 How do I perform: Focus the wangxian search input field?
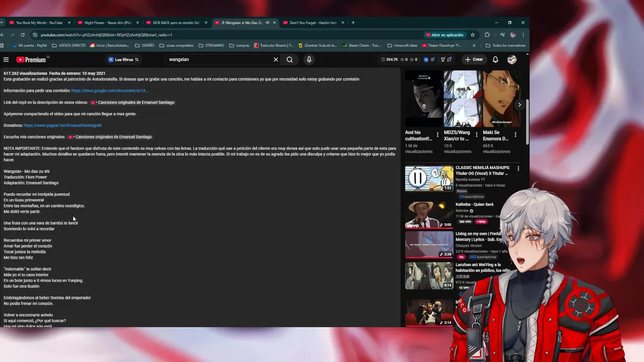[219, 59]
